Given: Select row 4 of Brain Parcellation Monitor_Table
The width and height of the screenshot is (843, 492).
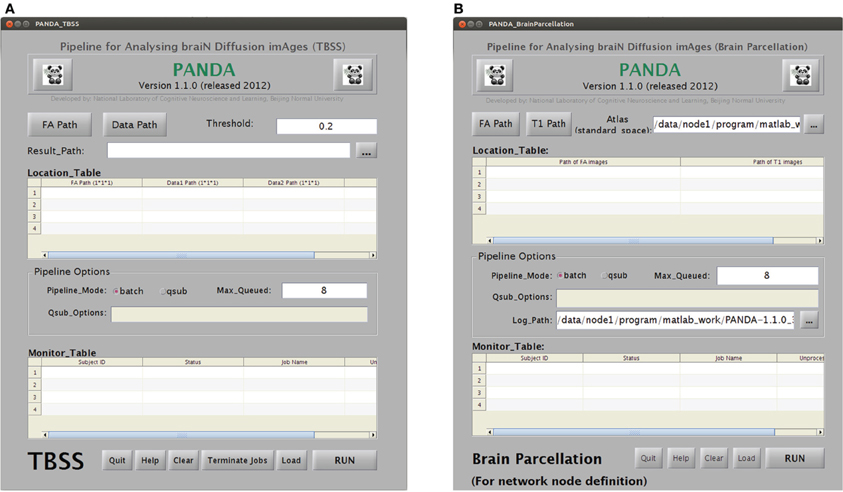Looking at the screenshot, I should click(479, 405).
